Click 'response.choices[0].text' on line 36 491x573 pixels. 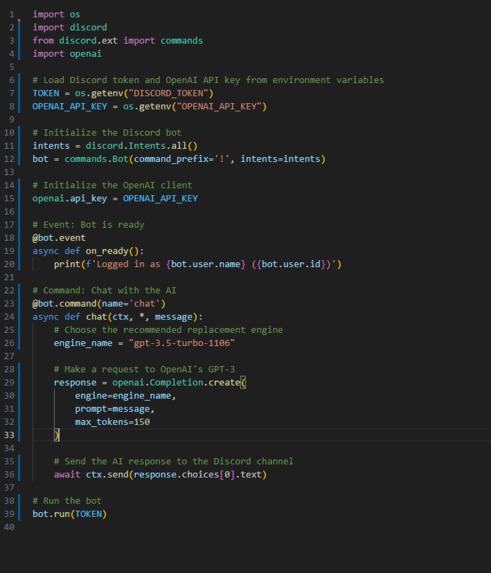198,475
